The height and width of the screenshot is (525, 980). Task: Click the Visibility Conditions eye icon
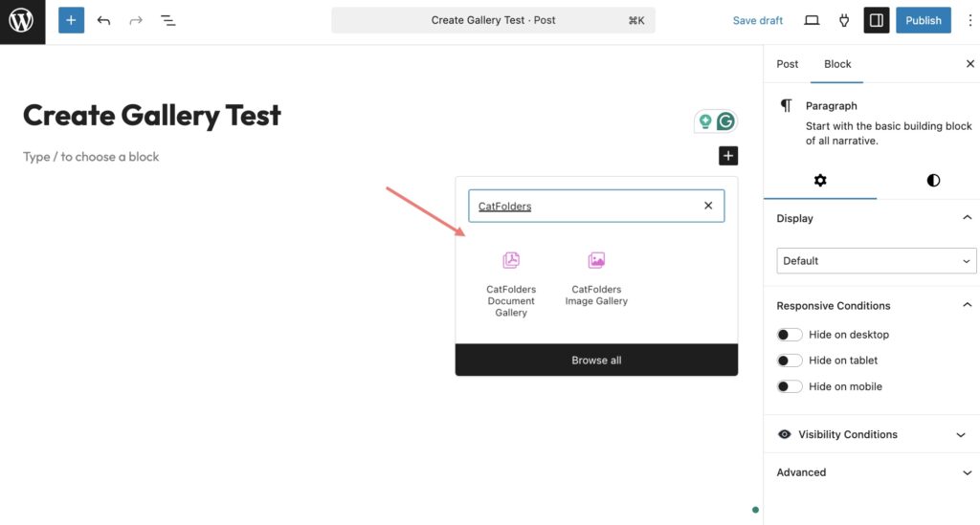(785, 434)
